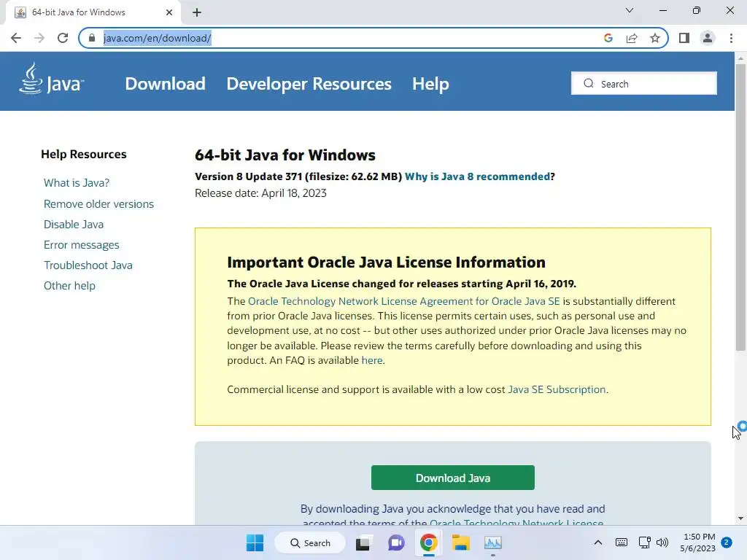Click Chrome icon on taskbar
This screenshot has width=747, height=560.
(x=428, y=542)
